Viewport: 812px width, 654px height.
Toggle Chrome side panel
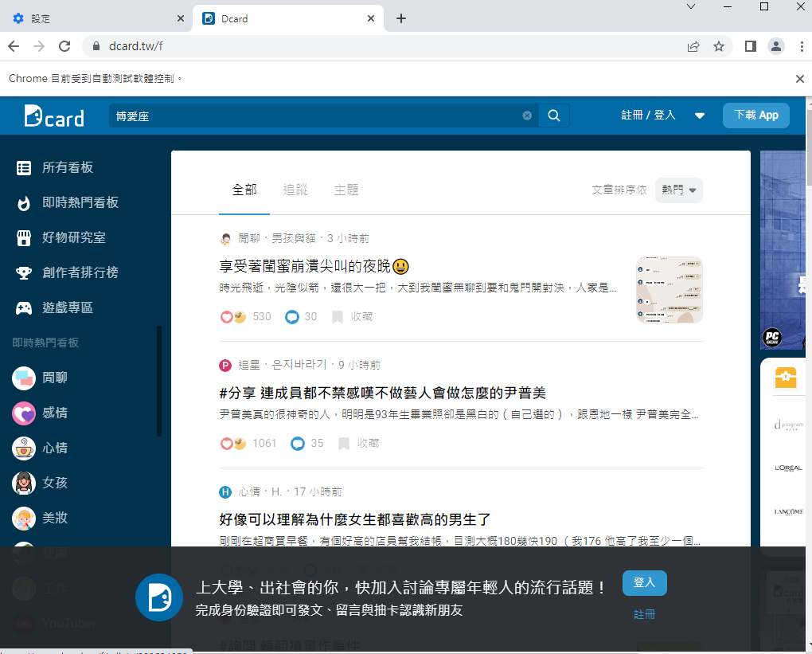click(751, 46)
